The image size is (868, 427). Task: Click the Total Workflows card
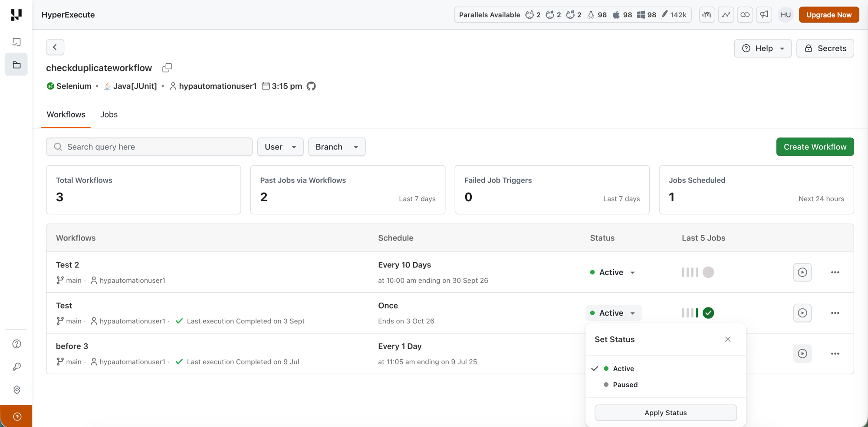(x=144, y=189)
